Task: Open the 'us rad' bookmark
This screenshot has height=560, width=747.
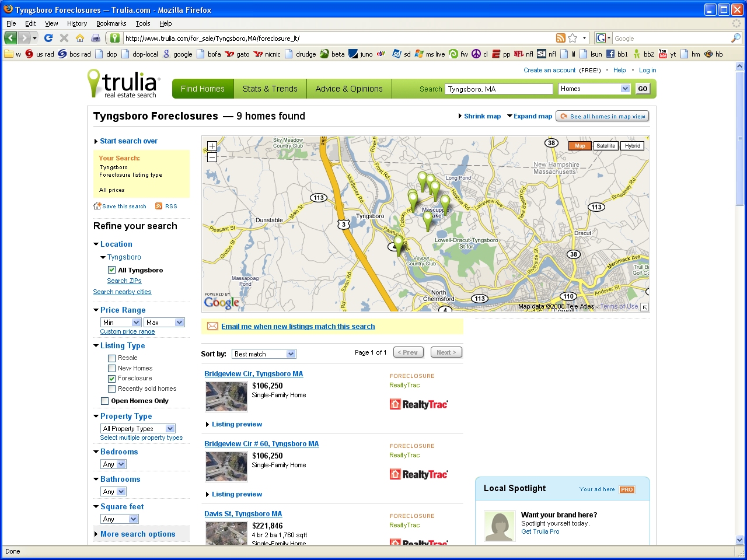Action: click(39, 54)
